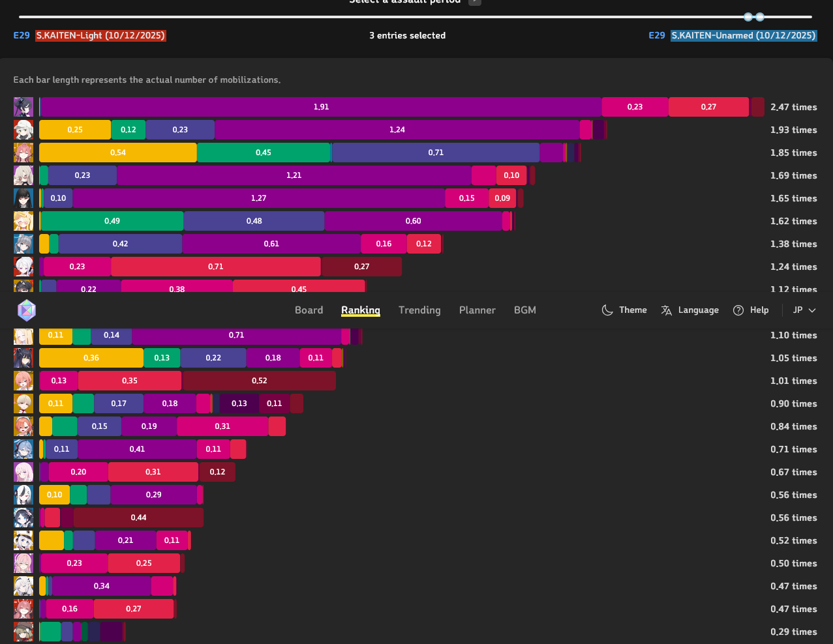This screenshot has height=644, width=833.
Task: Click the character avatar in the 0.71 times row
Action: point(23,449)
